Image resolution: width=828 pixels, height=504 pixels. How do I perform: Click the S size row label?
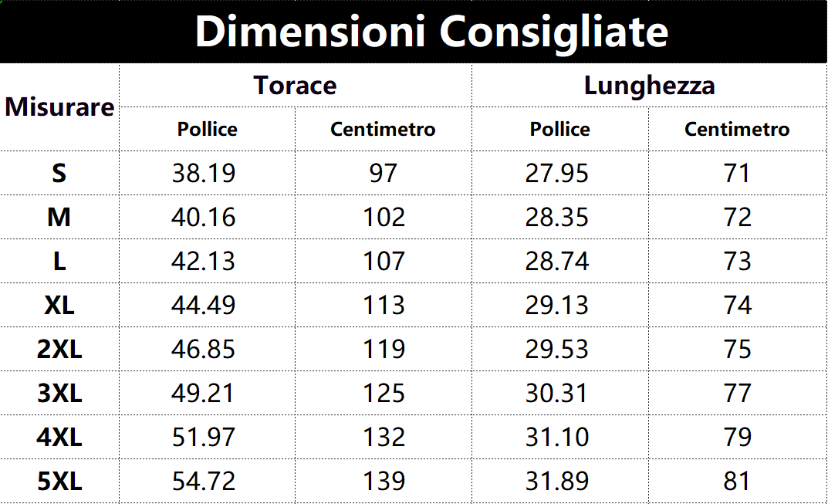(x=59, y=173)
